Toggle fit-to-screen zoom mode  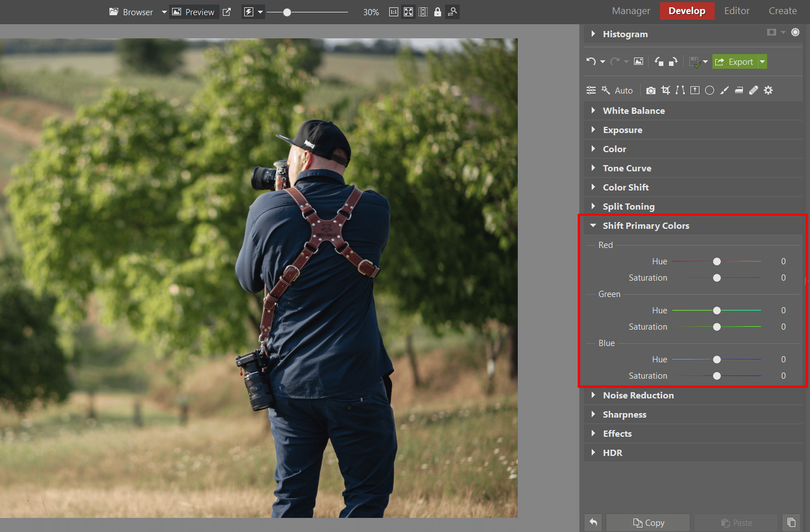[x=408, y=12]
